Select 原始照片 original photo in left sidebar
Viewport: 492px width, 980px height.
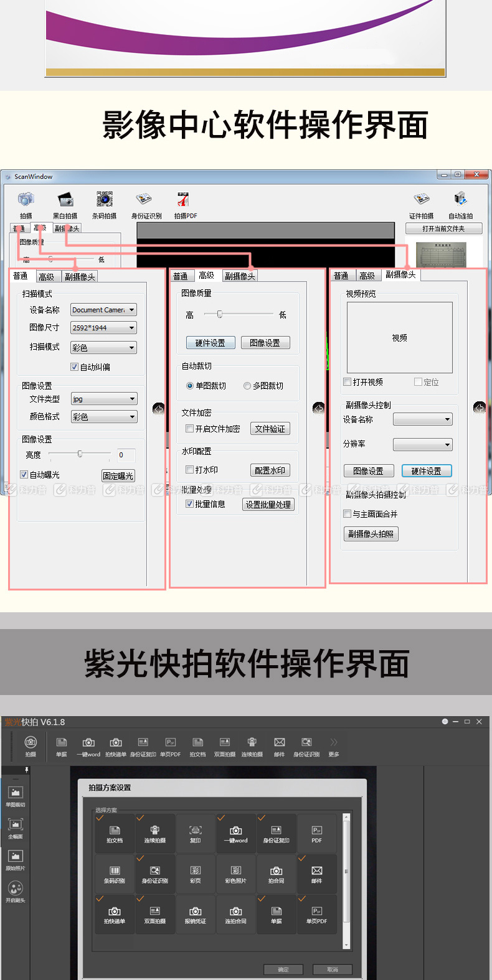click(x=16, y=860)
